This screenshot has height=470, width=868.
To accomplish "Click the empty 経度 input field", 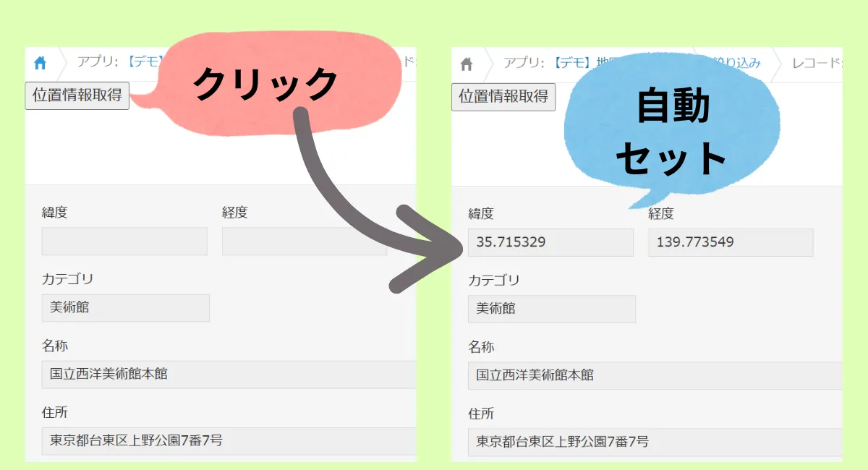I will click(304, 242).
